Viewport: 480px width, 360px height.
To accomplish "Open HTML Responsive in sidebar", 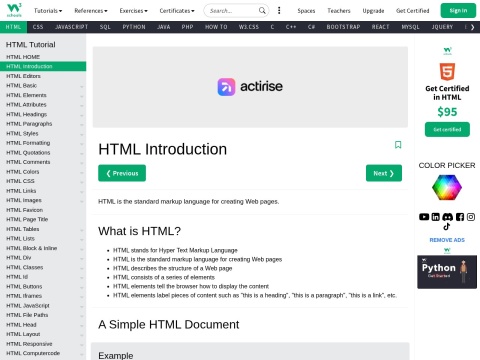I will pos(43,344).
